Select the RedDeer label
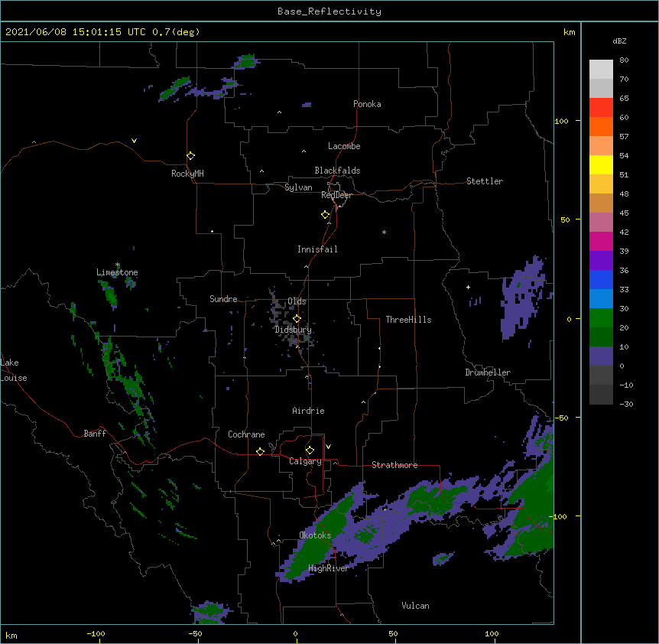Image resolution: width=659 pixels, height=644 pixels. pyautogui.click(x=336, y=195)
